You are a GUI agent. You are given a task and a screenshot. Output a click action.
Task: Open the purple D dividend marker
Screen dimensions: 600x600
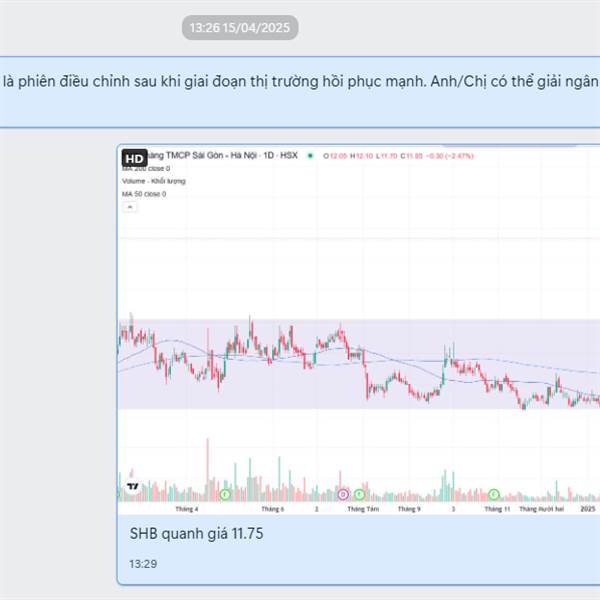click(x=343, y=494)
